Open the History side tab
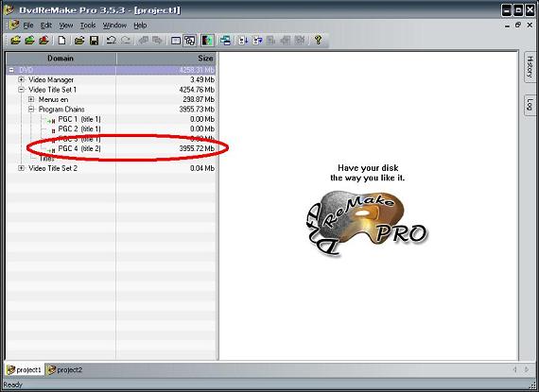The width and height of the screenshot is (539, 392). [x=530, y=67]
